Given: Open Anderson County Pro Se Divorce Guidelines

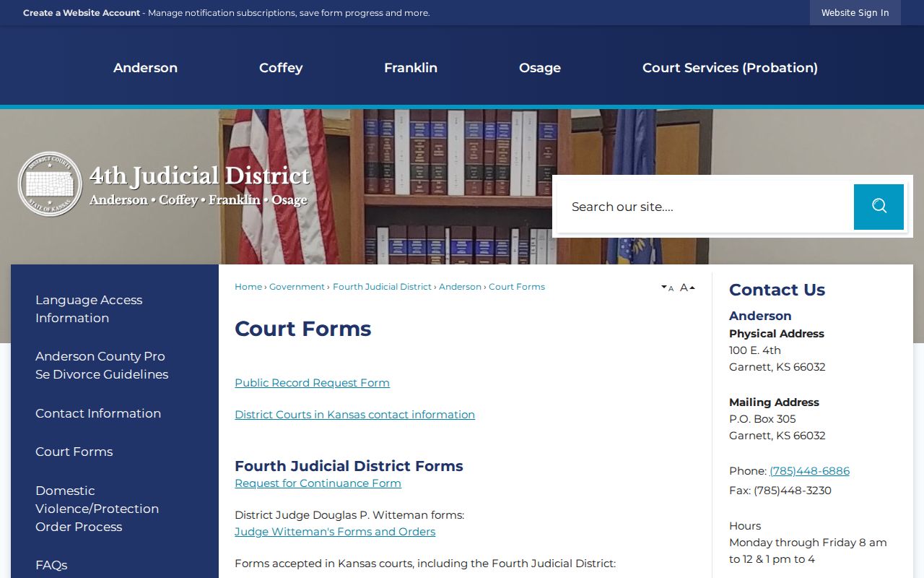Looking at the screenshot, I should pyautogui.click(x=102, y=365).
